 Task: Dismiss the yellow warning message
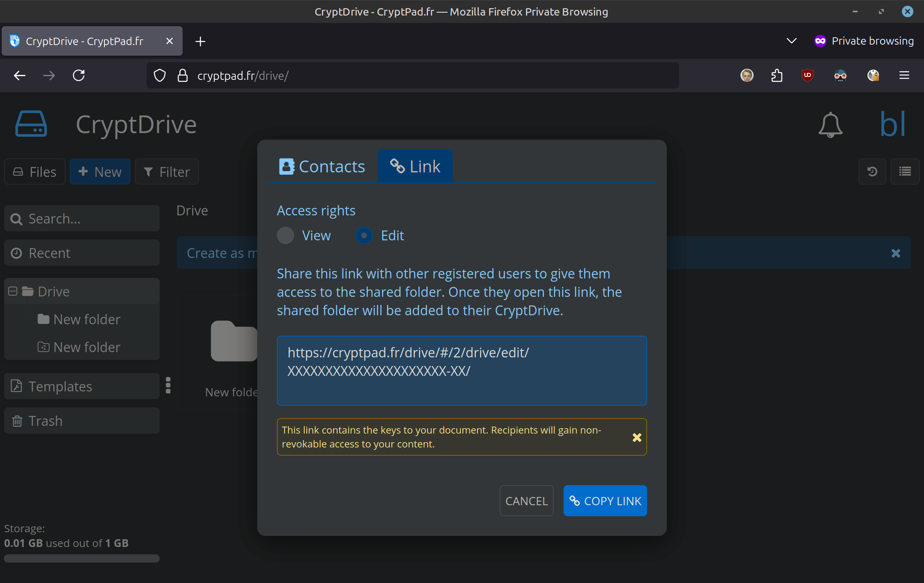tap(636, 437)
